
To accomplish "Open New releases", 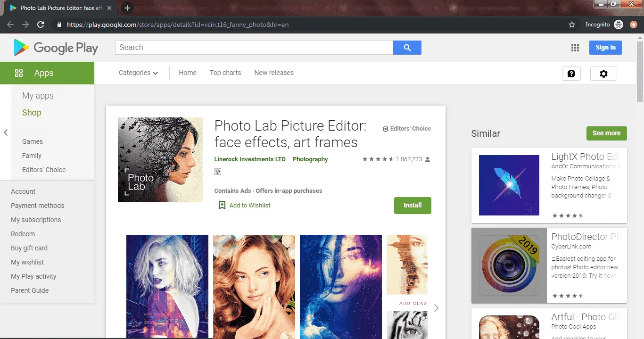I will (x=274, y=73).
